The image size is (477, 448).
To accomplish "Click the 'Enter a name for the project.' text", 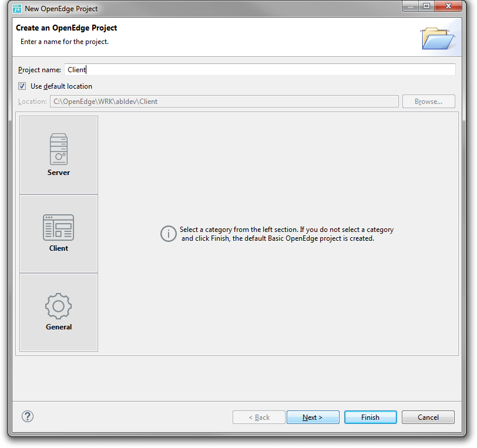I will coord(65,42).
